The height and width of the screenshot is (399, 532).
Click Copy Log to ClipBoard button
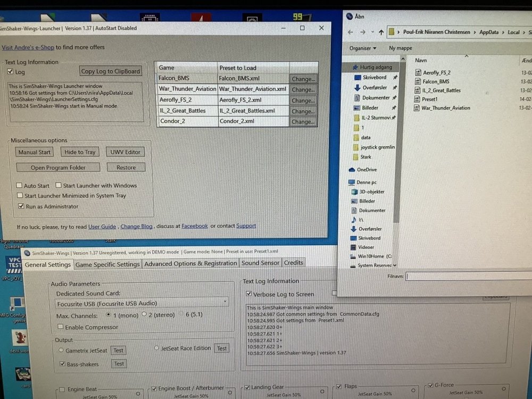(x=111, y=71)
